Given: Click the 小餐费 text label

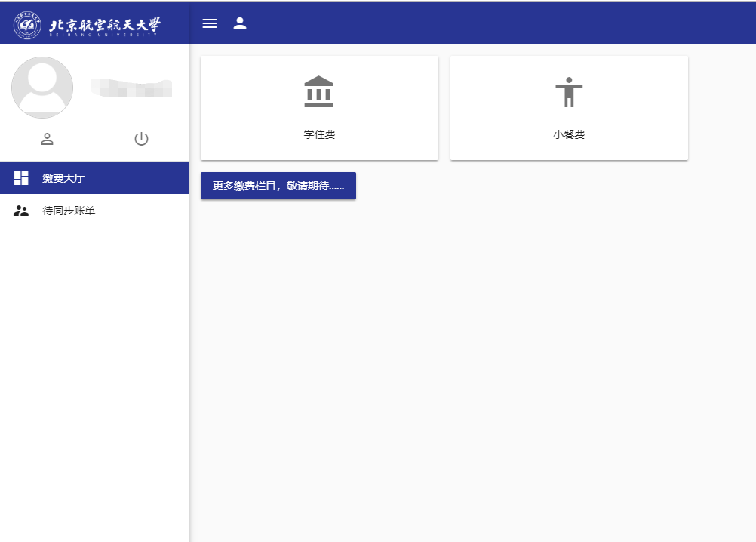Looking at the screenshot, I should point(569,135).
